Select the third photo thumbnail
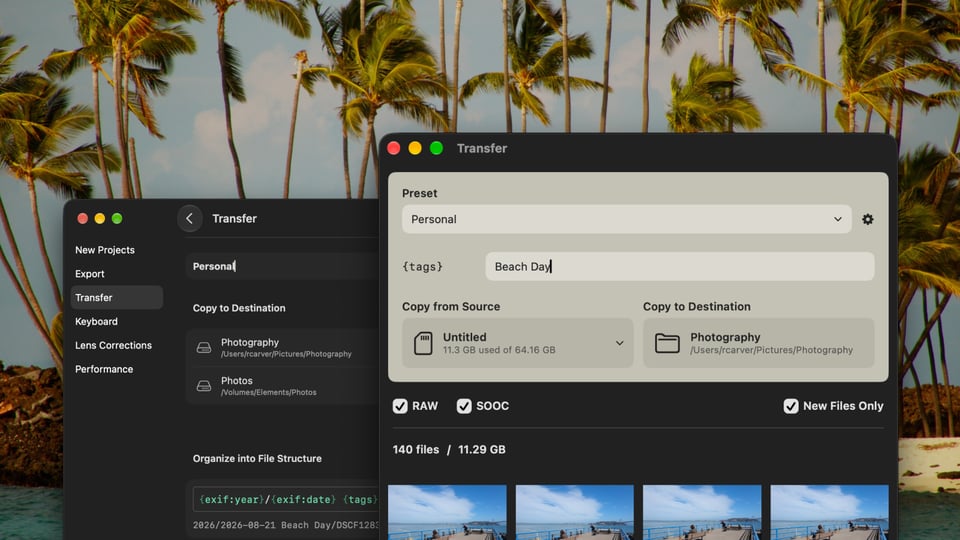This screenshot has height=540, width=960. point(702,512)
